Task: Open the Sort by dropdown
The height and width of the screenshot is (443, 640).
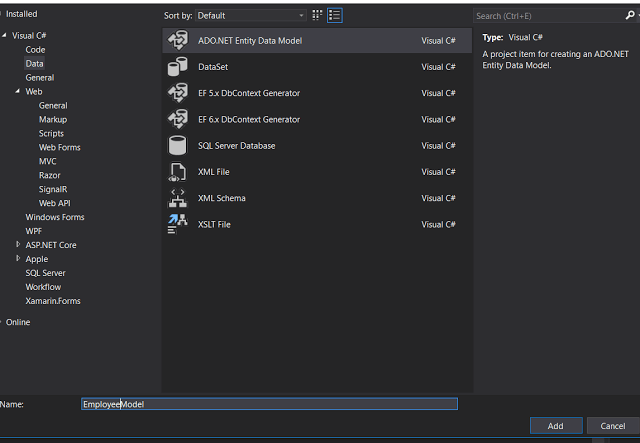Action: coord(250,16)
